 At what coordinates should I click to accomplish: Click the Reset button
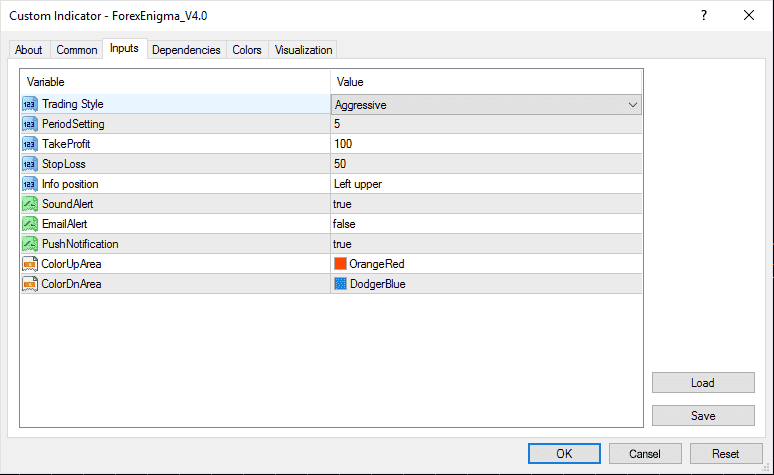tap(726, 453)
